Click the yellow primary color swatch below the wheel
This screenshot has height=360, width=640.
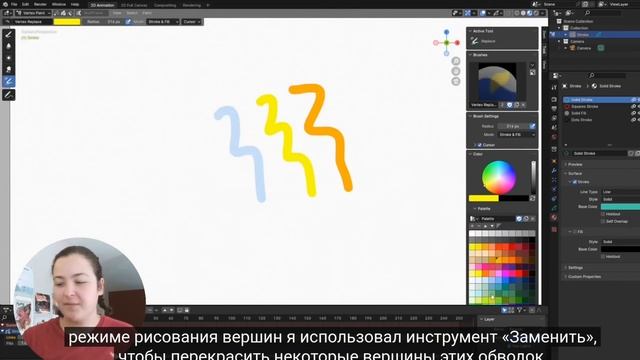484,198
